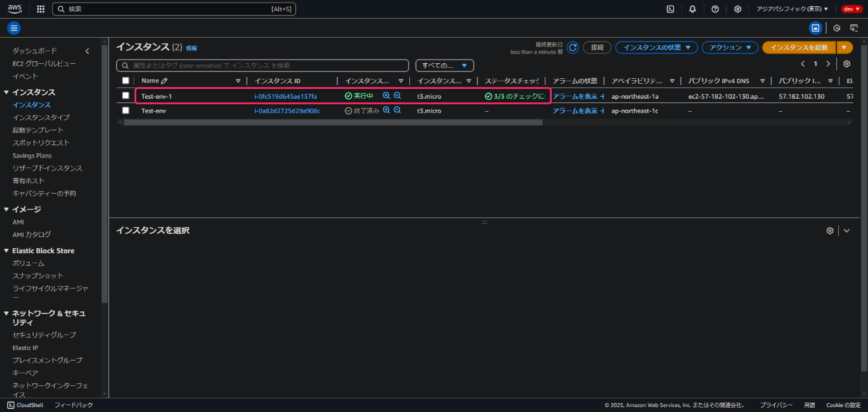Edit Name column pencil icon
The height and width of the screenshot is (412, 868).
click(164, 81)
